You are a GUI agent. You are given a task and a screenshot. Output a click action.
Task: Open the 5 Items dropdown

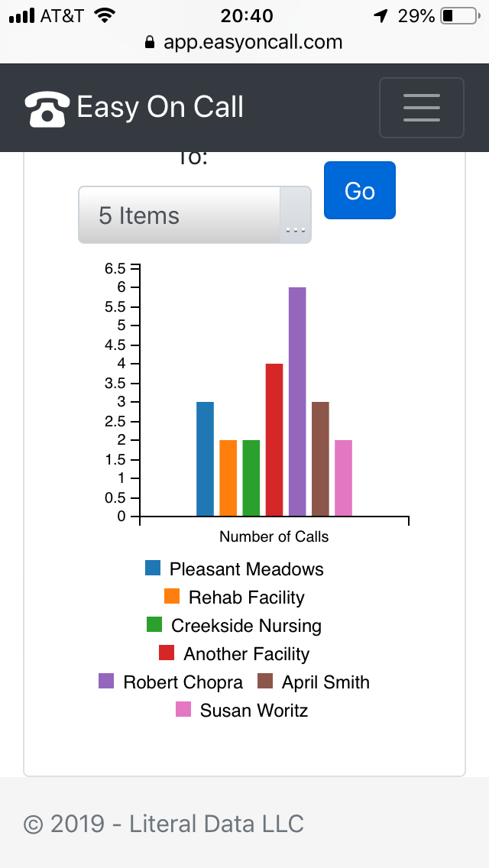click(x=180, y=215)
